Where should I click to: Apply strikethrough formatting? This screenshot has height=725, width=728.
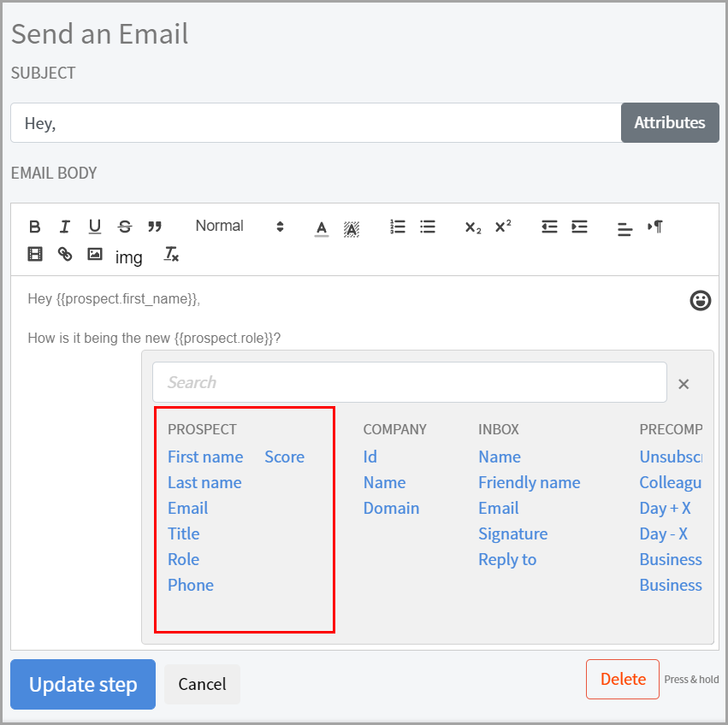click(125, 227)
